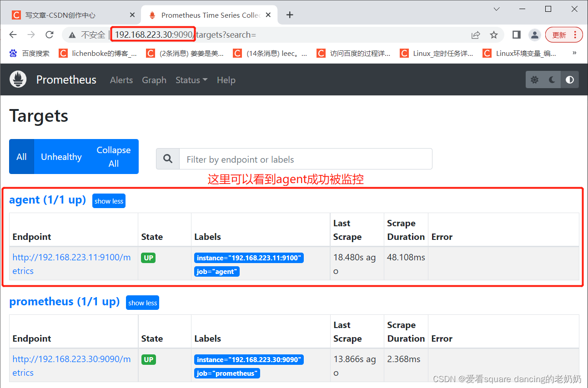This screenshot has width=588, height=388.
Task: Click browser forward arrow
Action: click(31, 35)
